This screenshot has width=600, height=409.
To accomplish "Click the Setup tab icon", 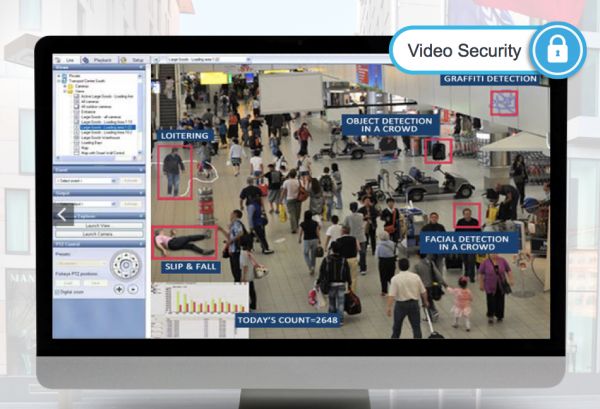I will click(124, 60).
